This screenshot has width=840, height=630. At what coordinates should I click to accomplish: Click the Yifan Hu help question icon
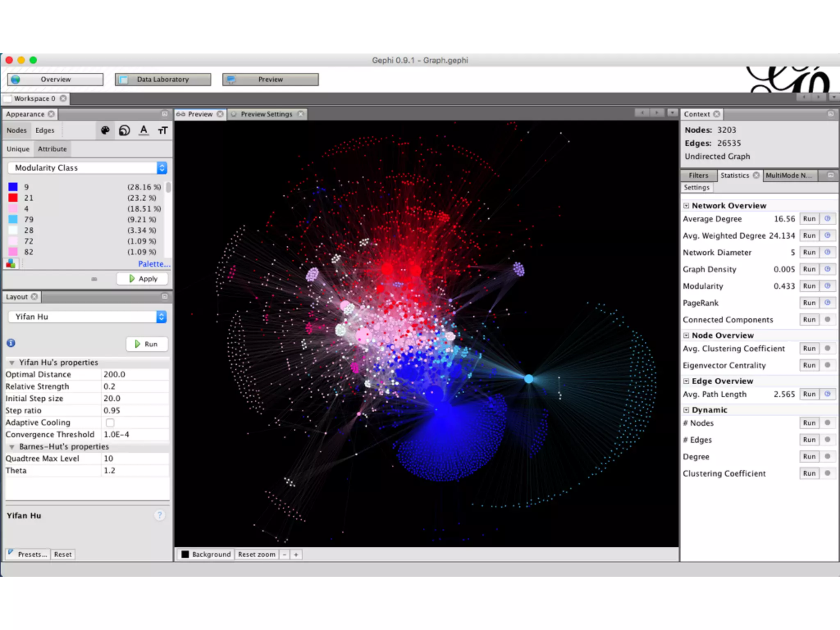click(x=160, y=515)
